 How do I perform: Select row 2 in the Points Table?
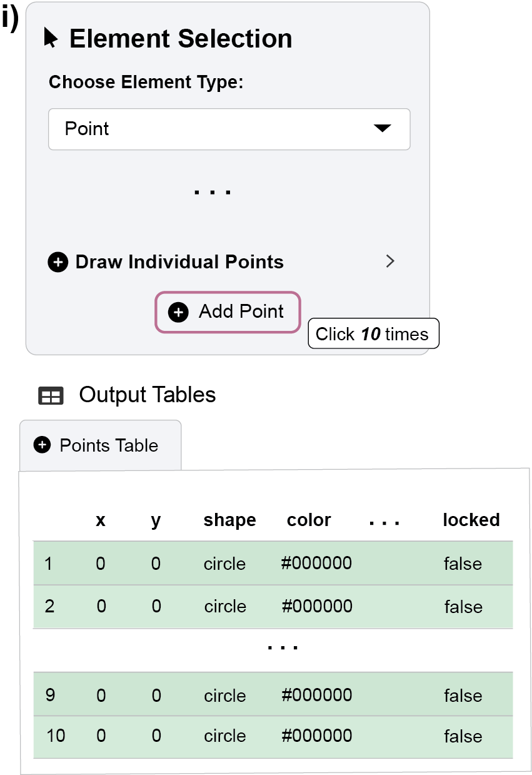click(49, 607)
